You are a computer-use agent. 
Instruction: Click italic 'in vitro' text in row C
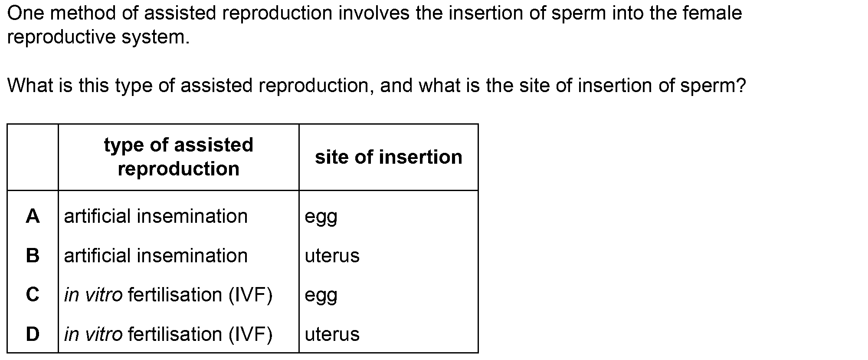93,295
